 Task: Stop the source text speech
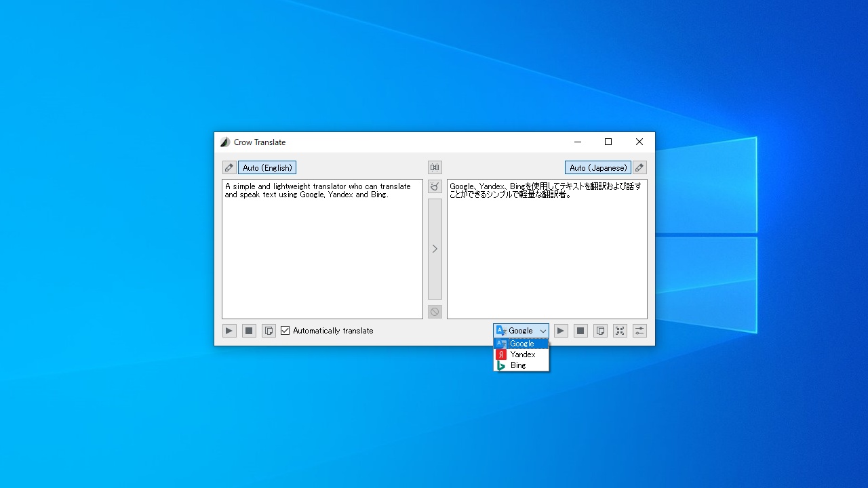click(x=249, y=331)
